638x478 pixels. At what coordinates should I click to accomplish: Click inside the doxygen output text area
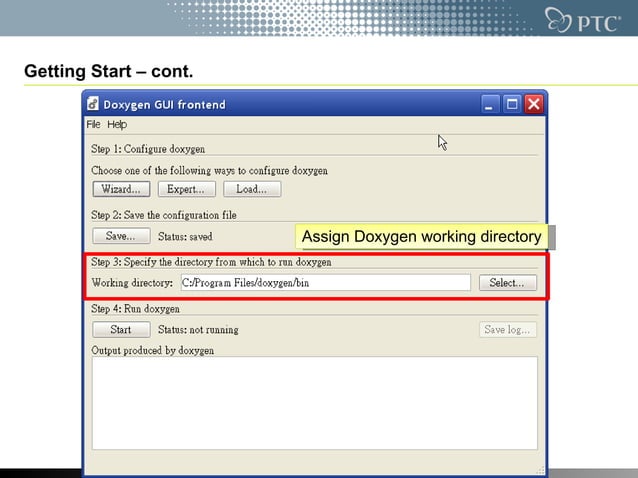click(x=315, y=403)
